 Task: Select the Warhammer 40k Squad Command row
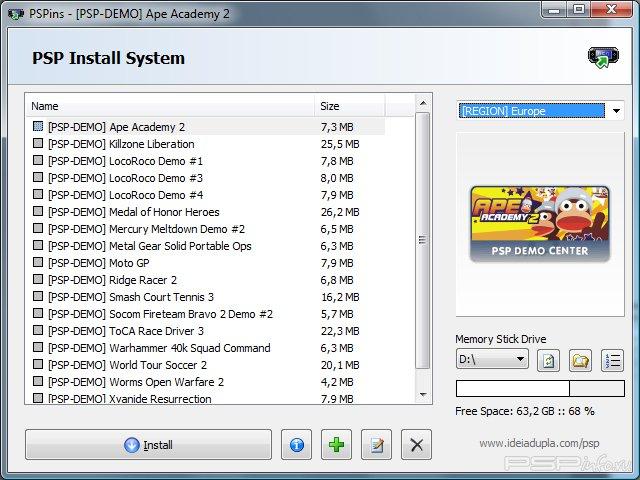point(205,348)
